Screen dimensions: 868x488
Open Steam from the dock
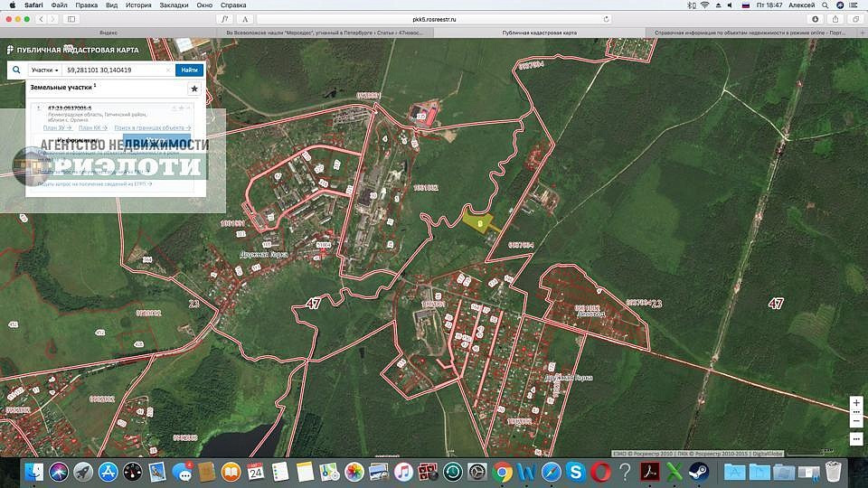coord(699,472)
